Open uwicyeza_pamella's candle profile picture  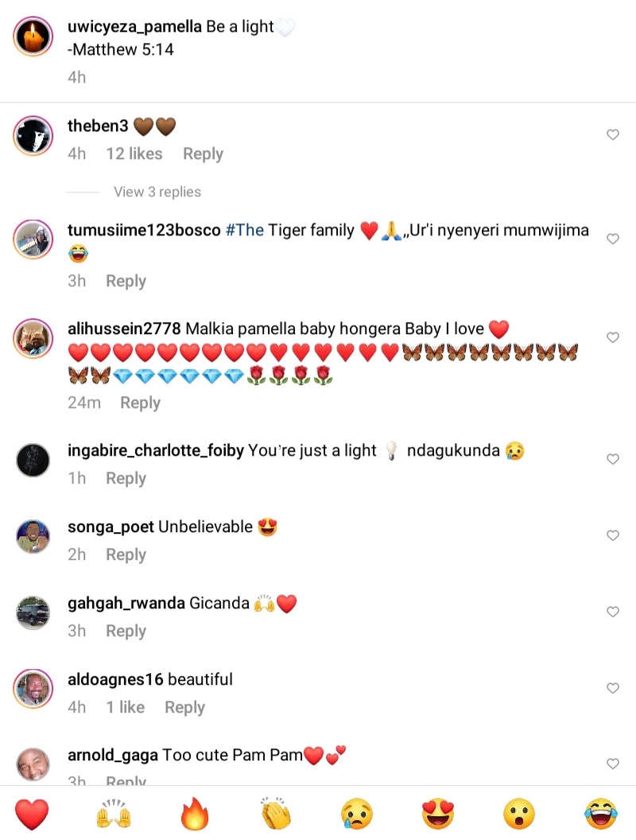click(33, 37)
